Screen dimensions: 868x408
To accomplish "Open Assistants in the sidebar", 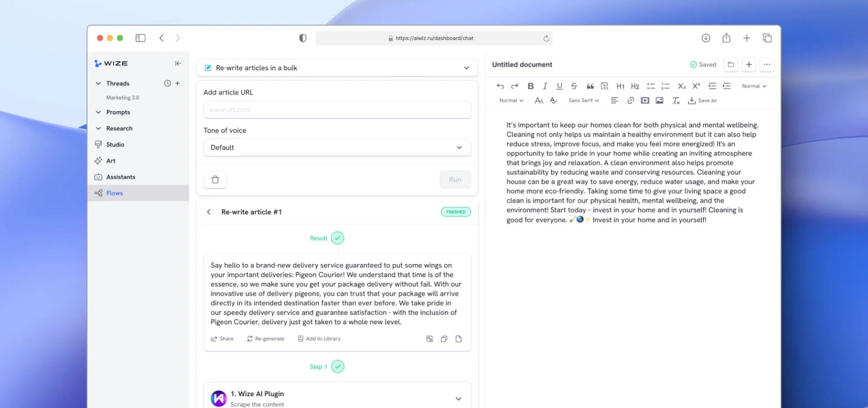I will pyautogui.click(x=121, y=177).
